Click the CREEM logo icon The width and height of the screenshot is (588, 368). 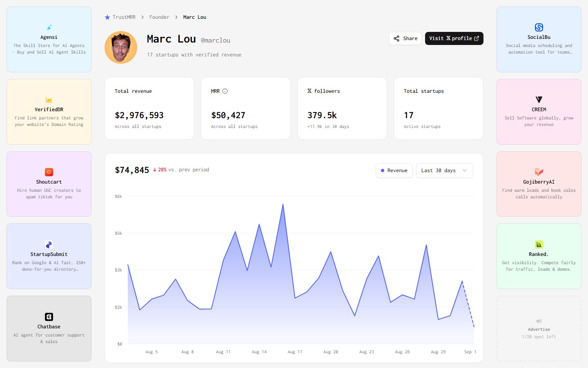click(539, 100)
